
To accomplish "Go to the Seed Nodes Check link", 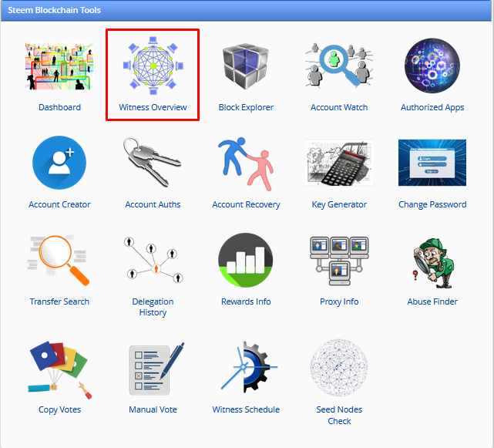I will pyautogui.click(x=339, y=415).
